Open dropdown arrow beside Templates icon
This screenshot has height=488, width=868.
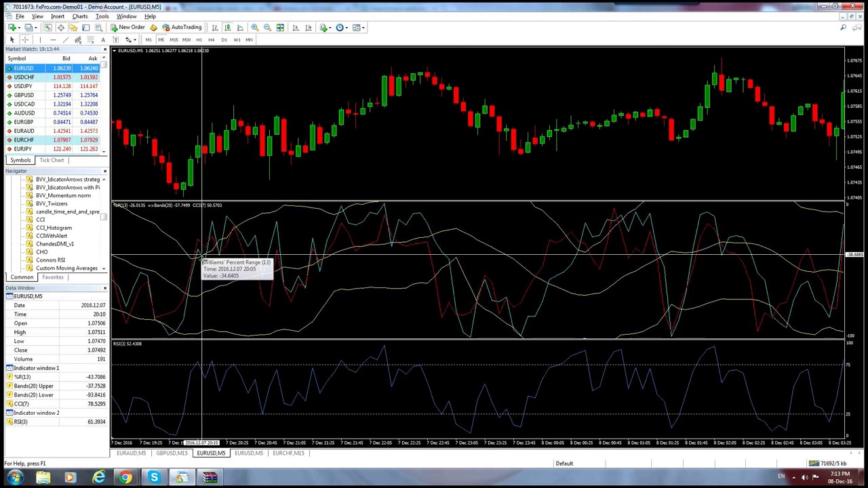tap(363, 28)
